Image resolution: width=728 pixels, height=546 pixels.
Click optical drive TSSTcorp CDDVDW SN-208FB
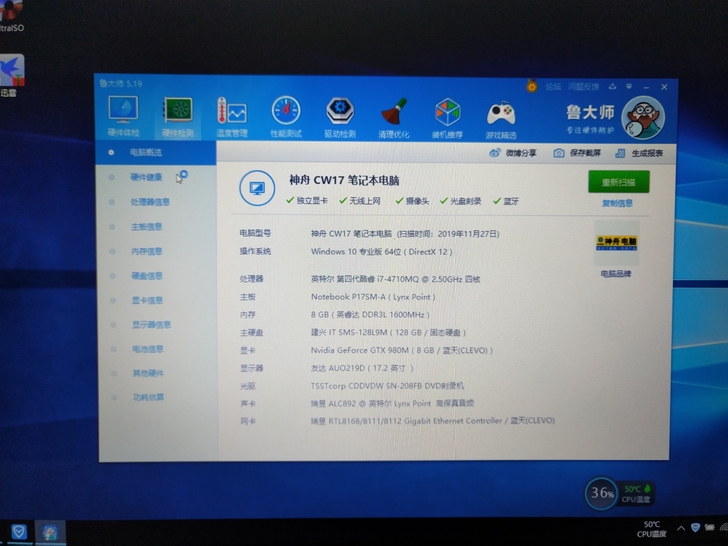click(387, 385)
